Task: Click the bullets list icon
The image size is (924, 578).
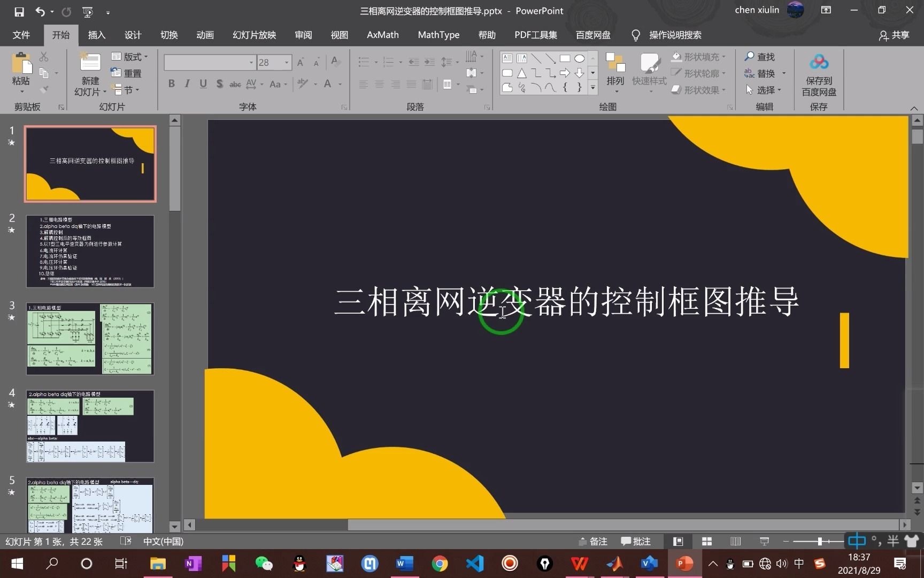Action: pyautogui.click(x=364, y=62)
